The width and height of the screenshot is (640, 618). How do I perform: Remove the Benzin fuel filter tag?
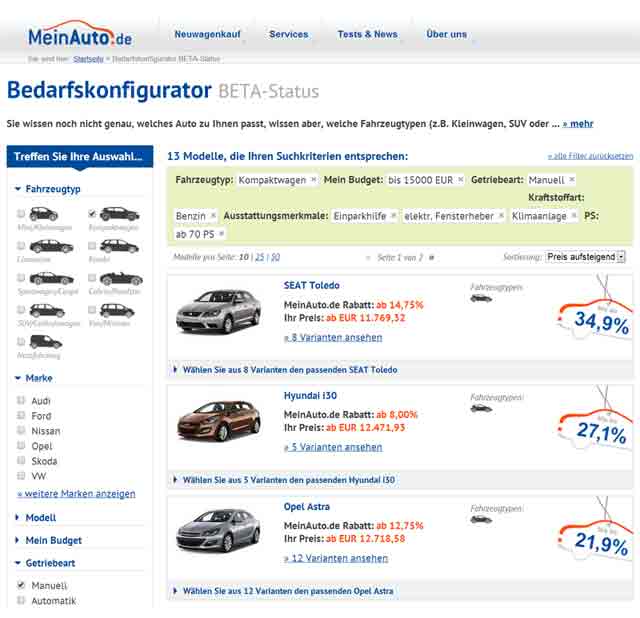click(213, 216)
